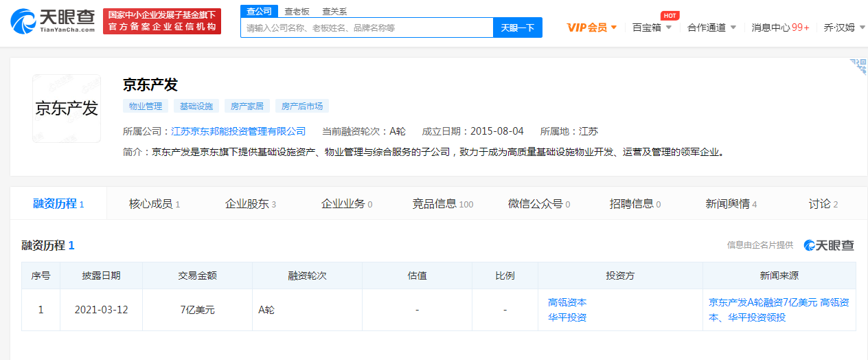
Task: Click the 房产后市场 tag
Action: pos(302,106)
